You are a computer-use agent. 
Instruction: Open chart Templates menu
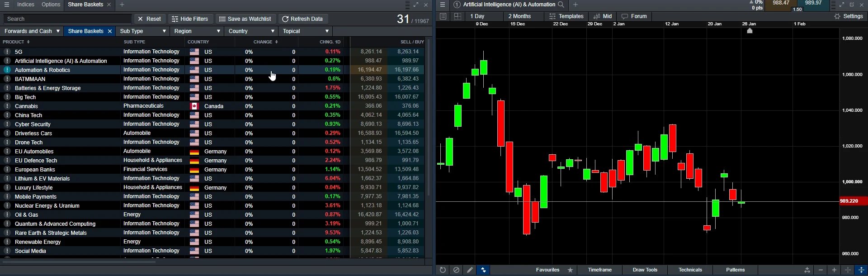(x=566, y=16)
